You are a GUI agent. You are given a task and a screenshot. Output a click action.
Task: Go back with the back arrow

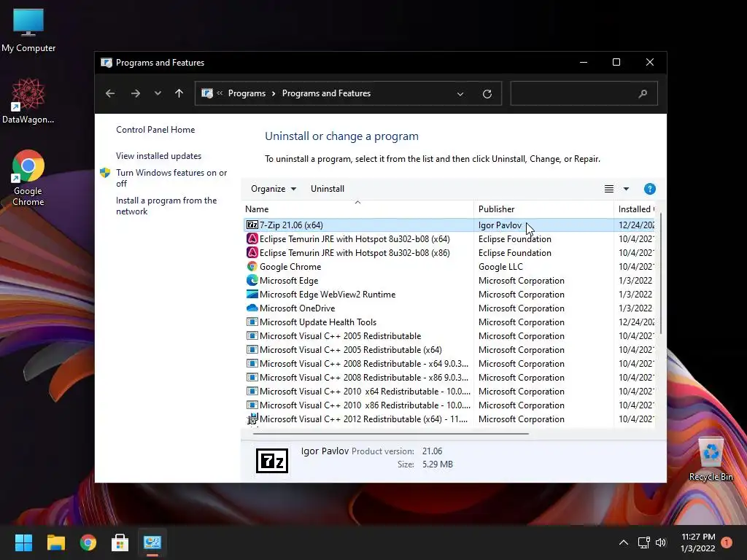tap(110, 93)
